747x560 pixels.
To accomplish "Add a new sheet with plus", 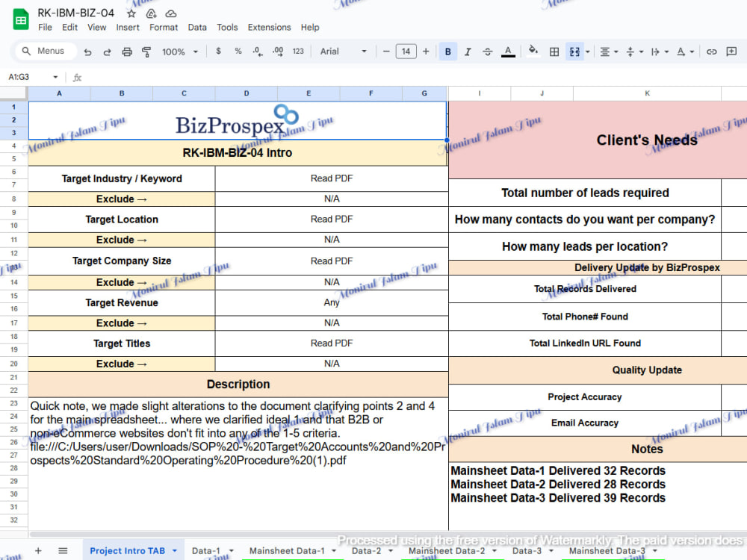I will click(38, 551).
